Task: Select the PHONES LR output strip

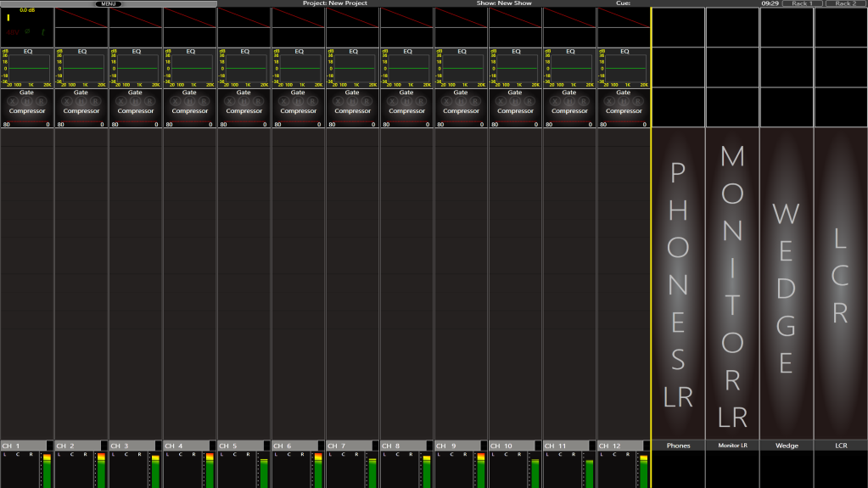Action: tap(678, 283)
